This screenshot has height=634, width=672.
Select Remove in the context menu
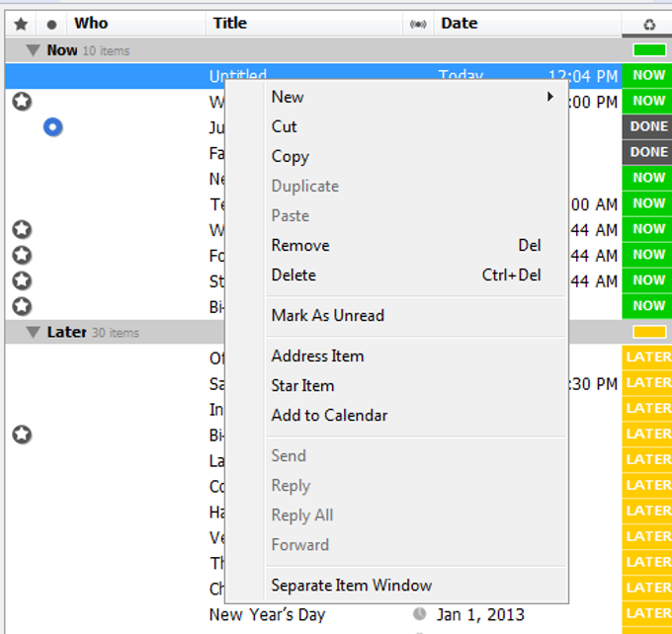300,246
